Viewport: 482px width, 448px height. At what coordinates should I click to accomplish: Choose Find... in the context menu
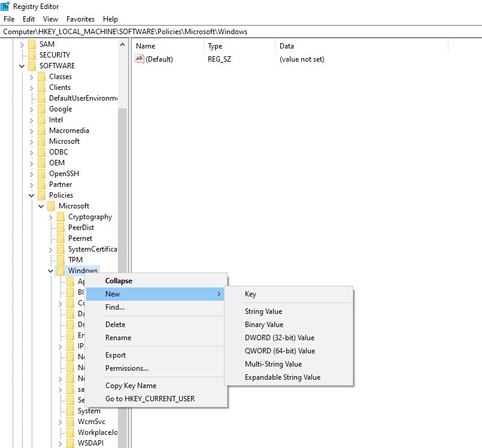(x=156, y=307)
